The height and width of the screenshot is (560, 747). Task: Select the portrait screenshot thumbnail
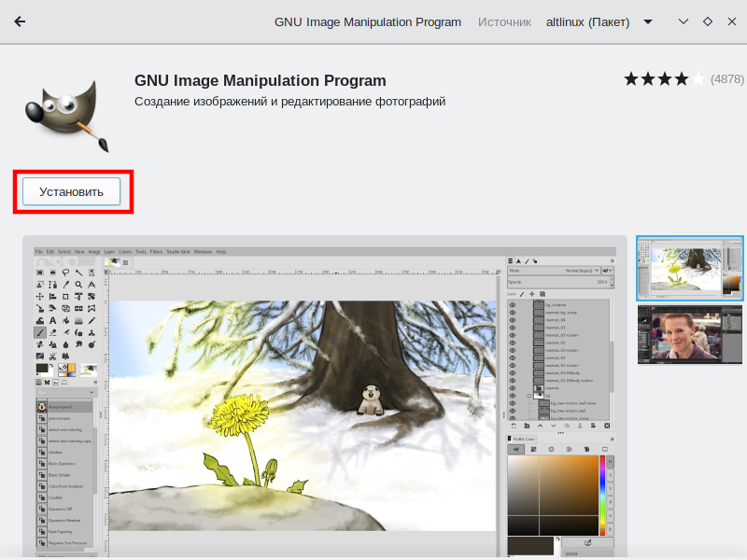tap(690, 334)
